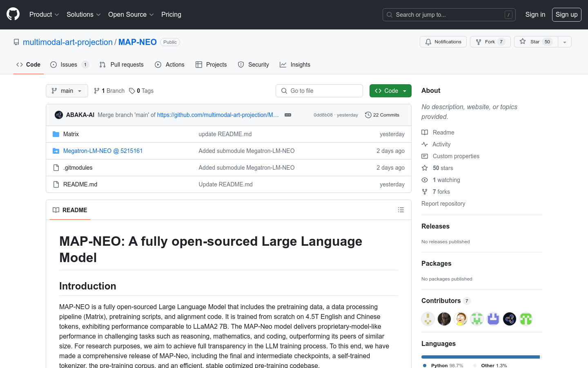Screen dimensions: 588x368
Task: Go to the GitHub homepage logo
Action: coord(13,14)
